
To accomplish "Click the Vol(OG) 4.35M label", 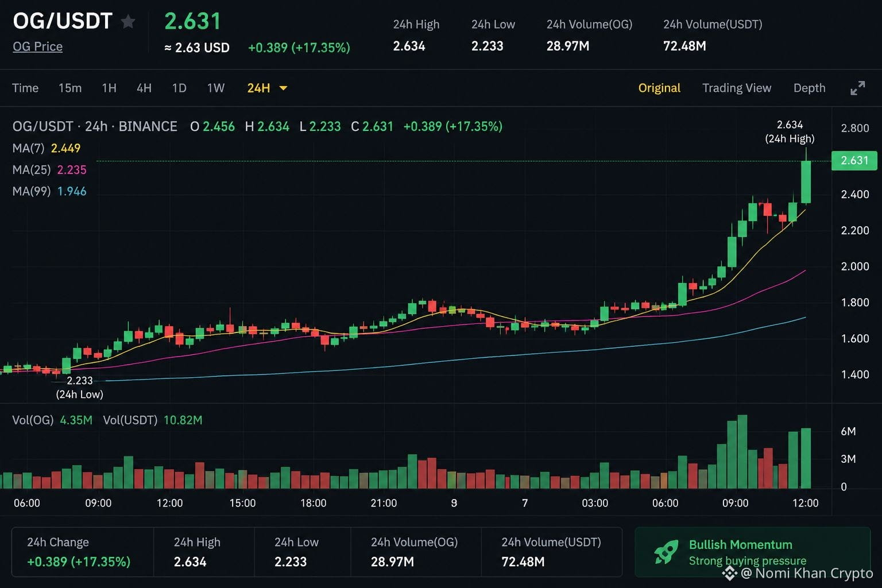I will pyautogui.click(x=52, y=420).
